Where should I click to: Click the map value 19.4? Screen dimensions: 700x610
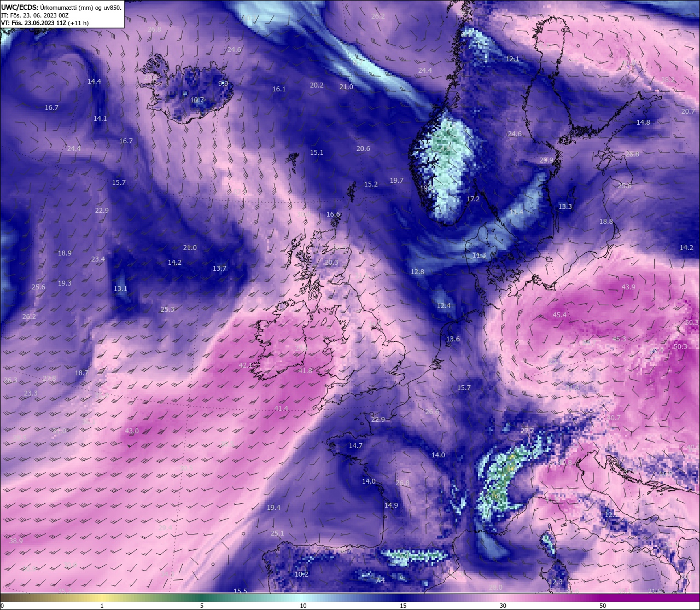[x=273, y=507]
